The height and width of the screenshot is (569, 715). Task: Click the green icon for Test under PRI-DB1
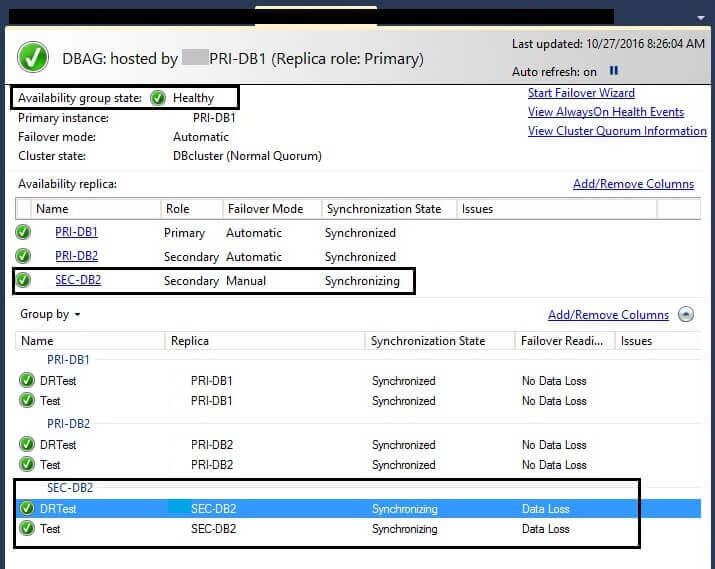click(27, 401)
